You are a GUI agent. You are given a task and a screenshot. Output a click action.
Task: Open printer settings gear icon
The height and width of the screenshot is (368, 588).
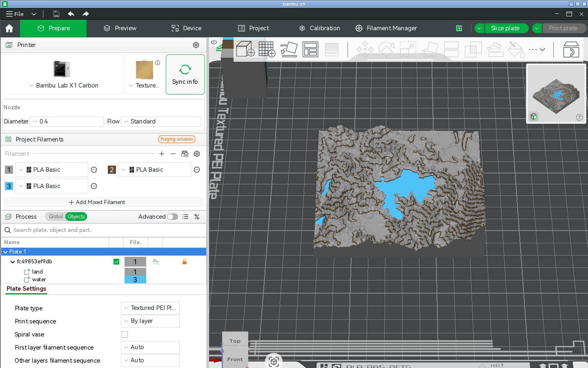(x=196, y=45)
